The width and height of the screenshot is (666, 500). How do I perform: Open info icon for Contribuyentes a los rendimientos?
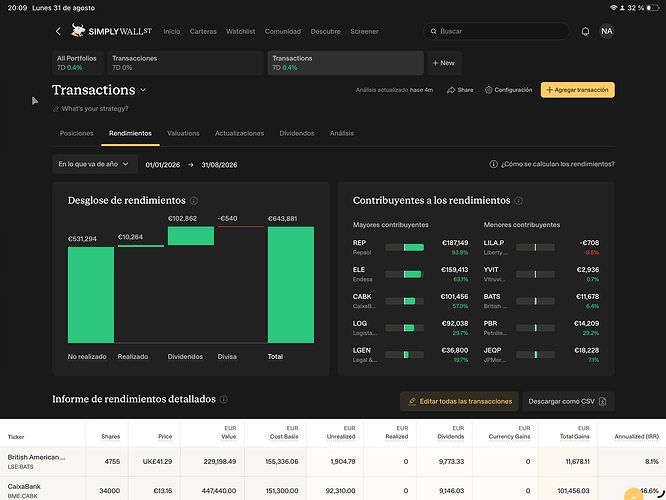coord(519,201)
